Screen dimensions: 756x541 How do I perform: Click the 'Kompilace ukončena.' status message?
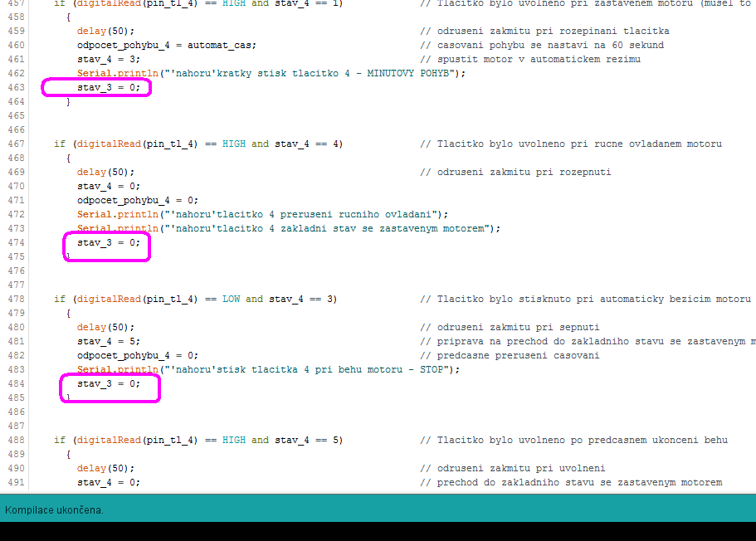55,509
